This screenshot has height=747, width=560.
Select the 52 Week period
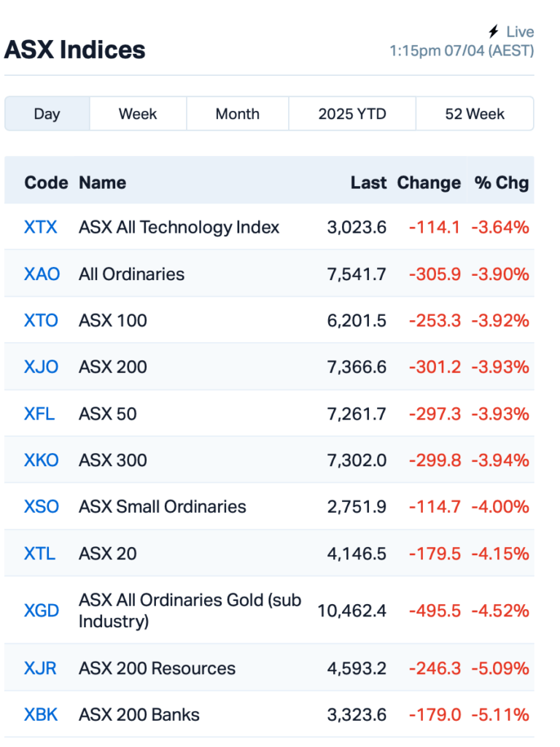point(475,114)
